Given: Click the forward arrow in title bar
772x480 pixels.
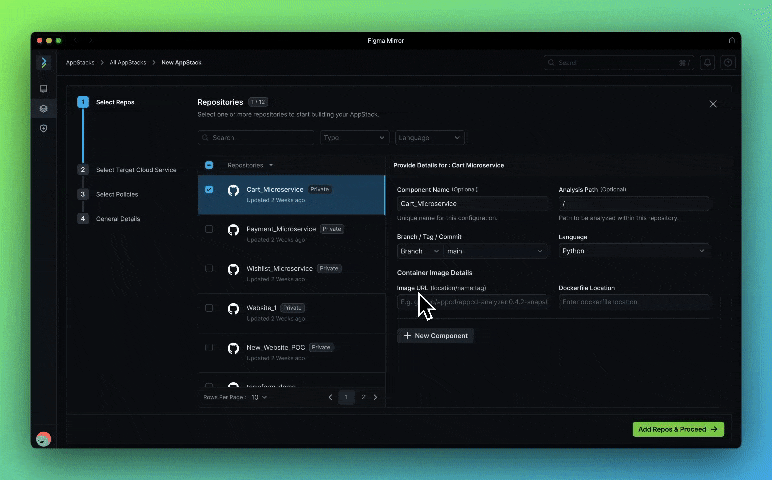Looking at the screenshot, I should pos(91,40).
